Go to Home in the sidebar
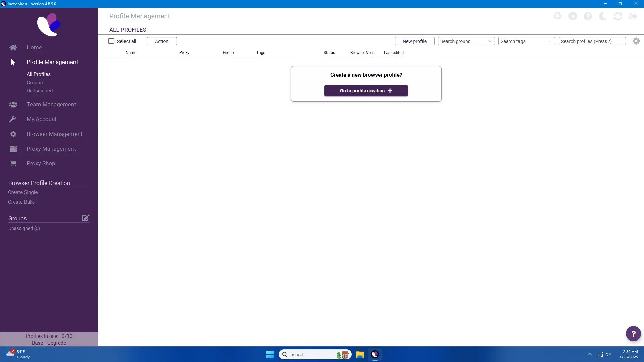The image size is (644, 362). click(x=34, y=47)
